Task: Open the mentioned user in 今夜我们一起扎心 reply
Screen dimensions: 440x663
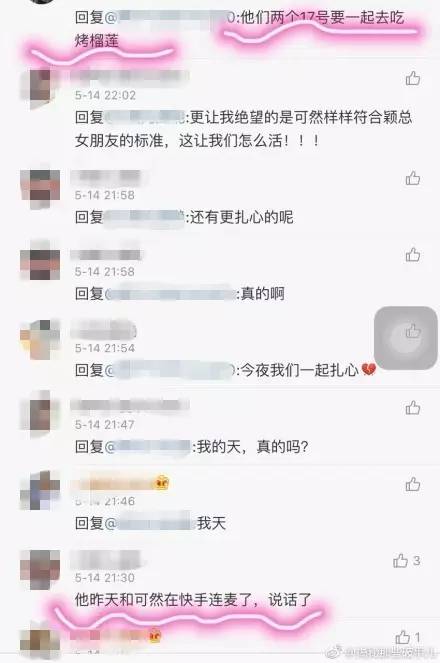Action: tap(170, 370)
